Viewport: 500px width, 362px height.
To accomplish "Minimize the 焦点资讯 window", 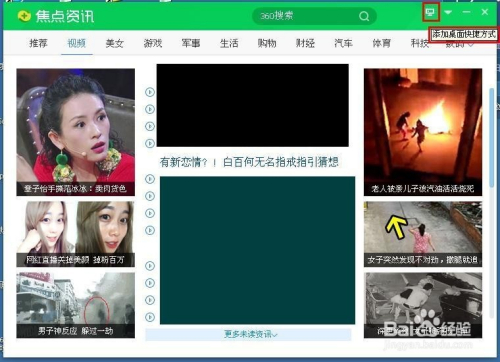I will [466, 12].
